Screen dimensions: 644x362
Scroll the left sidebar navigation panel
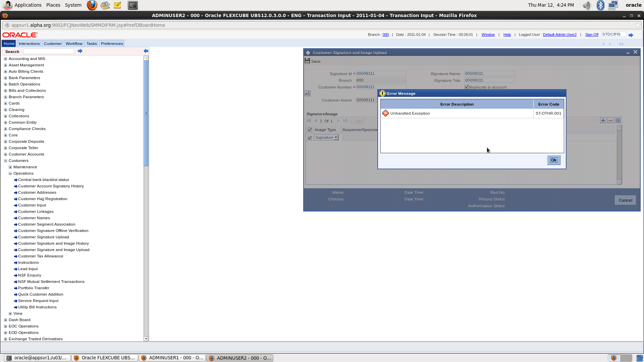click(146, 338)
